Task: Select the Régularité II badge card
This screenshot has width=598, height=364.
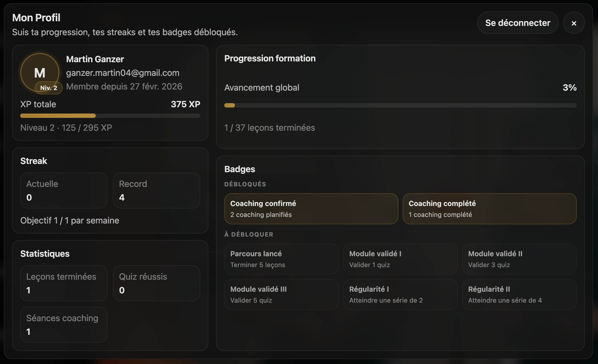Action: click(519, 294)
